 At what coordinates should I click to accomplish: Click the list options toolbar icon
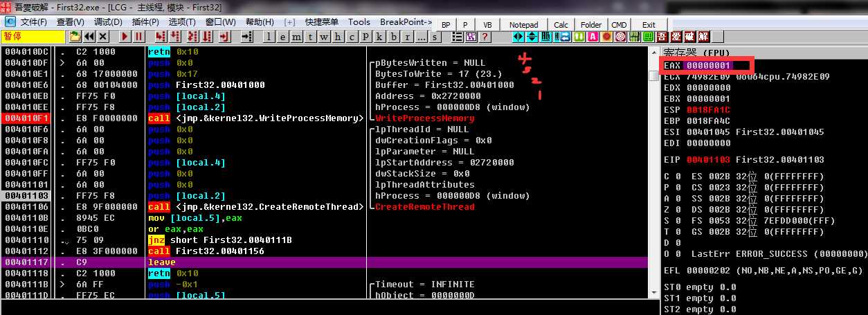point(457,37)
